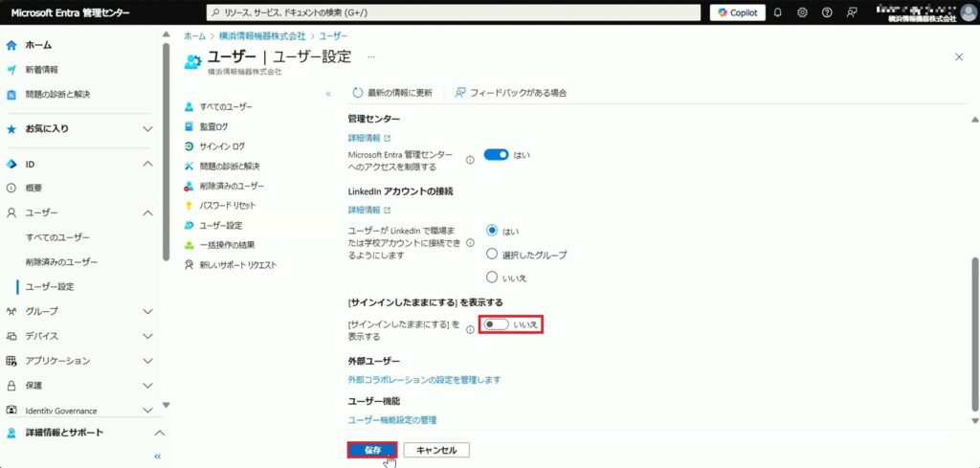Select the いいえ radio for LinkedIn connection
This screenshot has height=468, width=980.
click(x=492, y=278)
